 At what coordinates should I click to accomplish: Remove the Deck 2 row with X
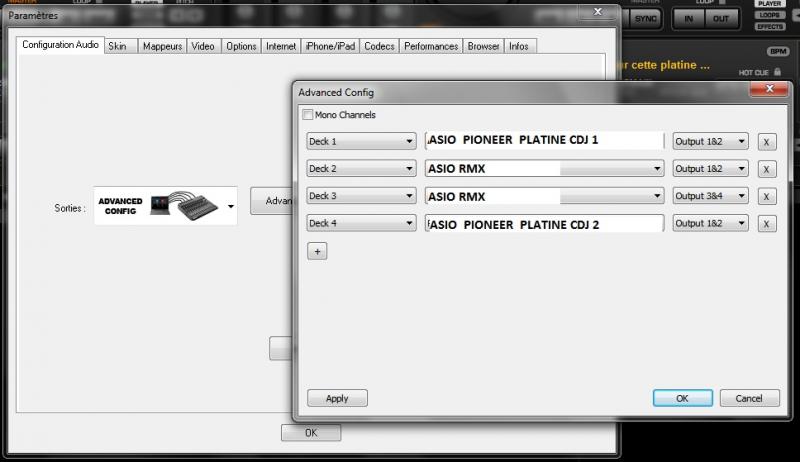point(766,169)
